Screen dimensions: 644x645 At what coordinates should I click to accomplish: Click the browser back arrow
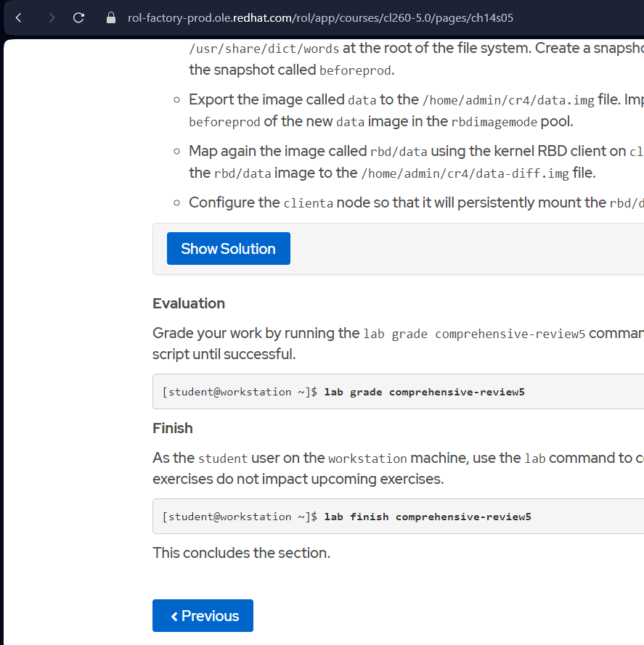click(x=18, y=17)
